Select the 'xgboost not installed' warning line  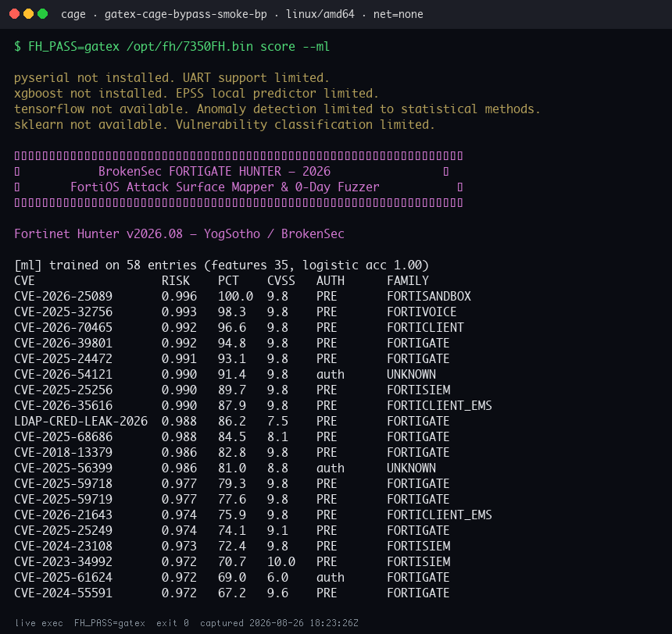click(196, 93)
